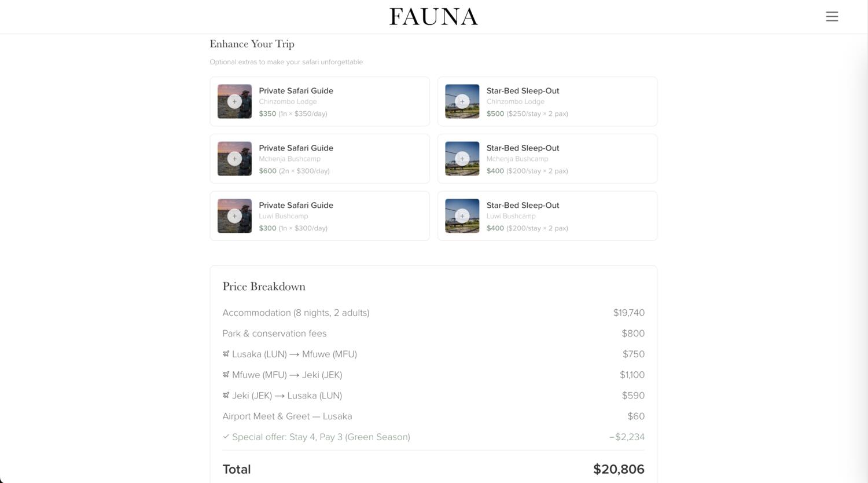Screen dimensions: 868x483
Task: Select the $600 Mchenja Private Safari Guide card
Action: pyautogui.click(x=319, y=159)
